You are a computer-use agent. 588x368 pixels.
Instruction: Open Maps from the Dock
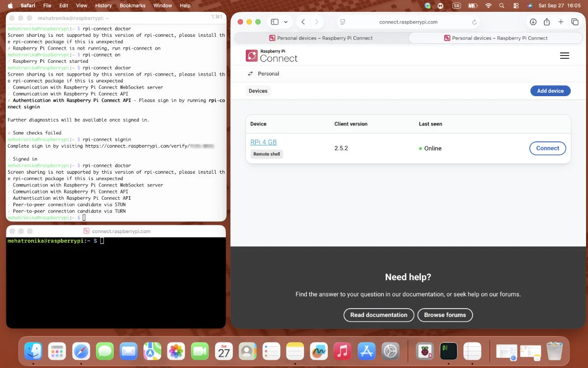click(x=152, y=351)
